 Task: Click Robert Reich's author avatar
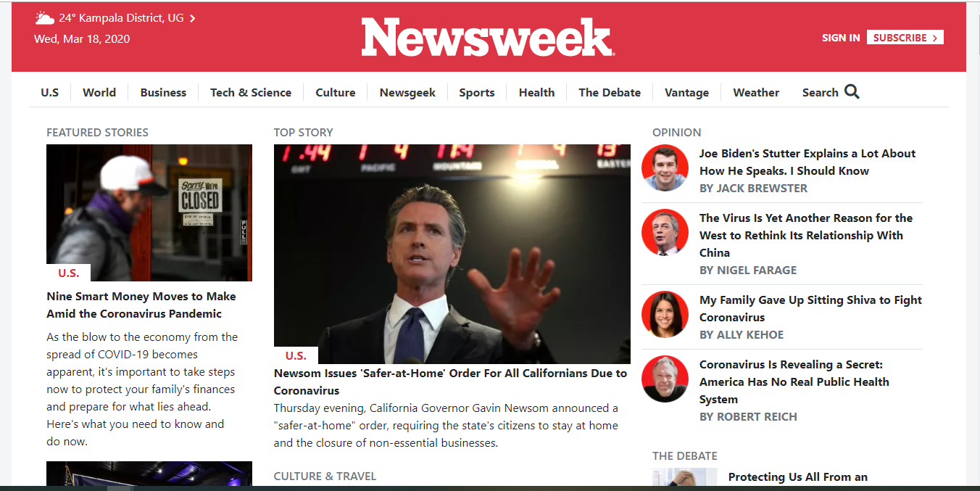[665, 379]
